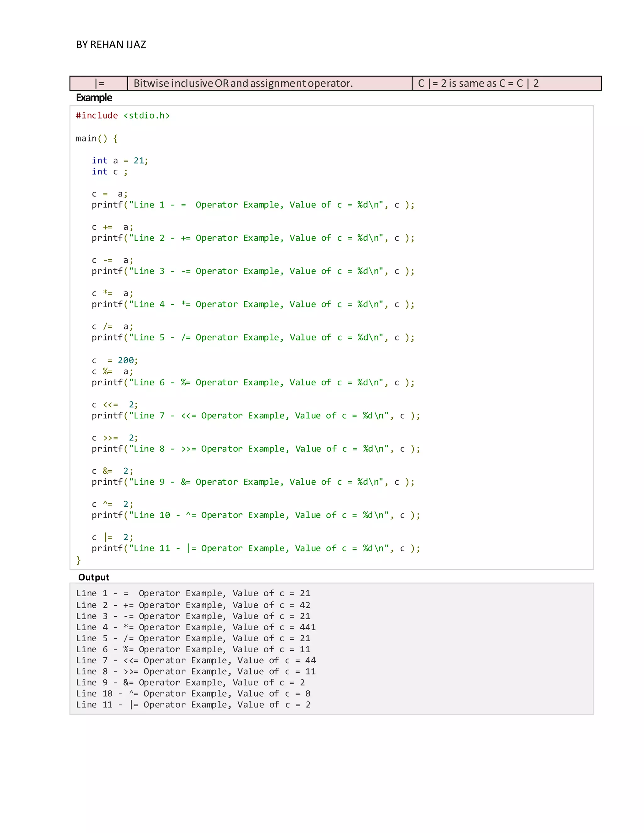Click the 'c |= 2;' statement
The width and height of the screenshot is (644, 833).
(x=112, y=538)
